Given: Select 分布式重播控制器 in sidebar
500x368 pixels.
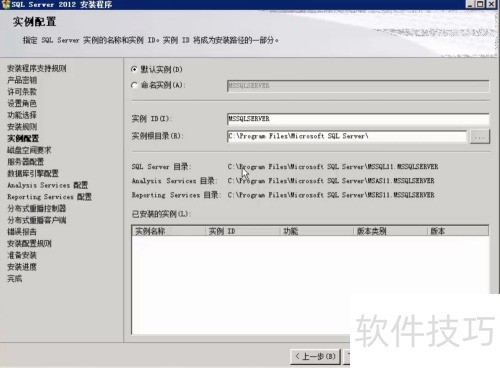Looking at the screenshot, I should click(37, 208).
